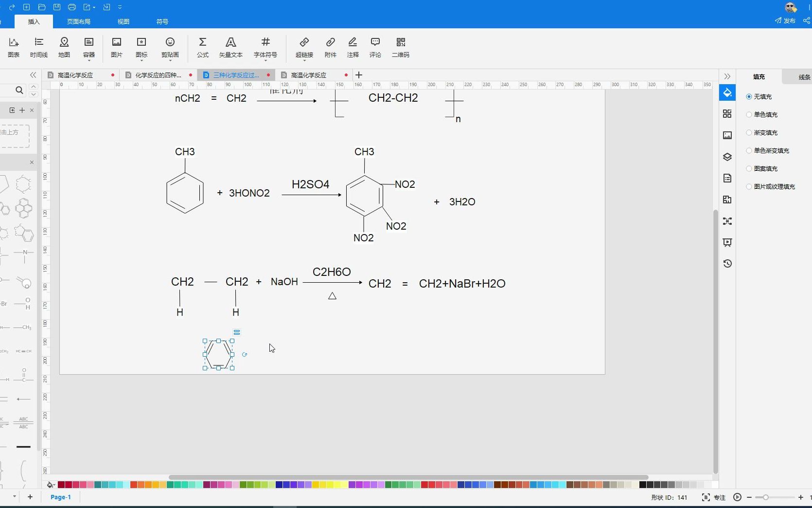Add a 评论 comment
The width and height of the screenshot is (812, 508).
(x=375, y=48)
